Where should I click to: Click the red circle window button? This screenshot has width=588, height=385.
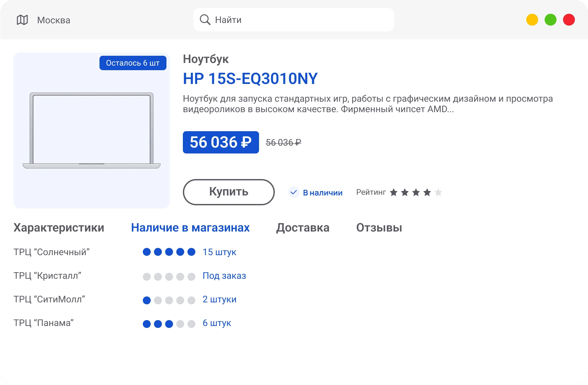pyautogui.click(x=569, y=20)
